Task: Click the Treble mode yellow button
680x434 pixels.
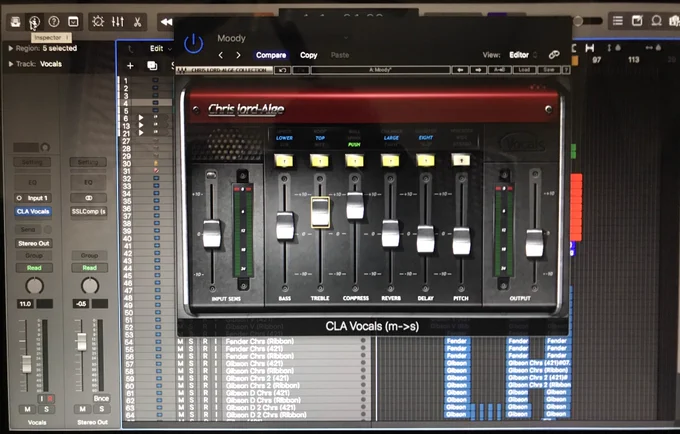Action: click(320, 161)
